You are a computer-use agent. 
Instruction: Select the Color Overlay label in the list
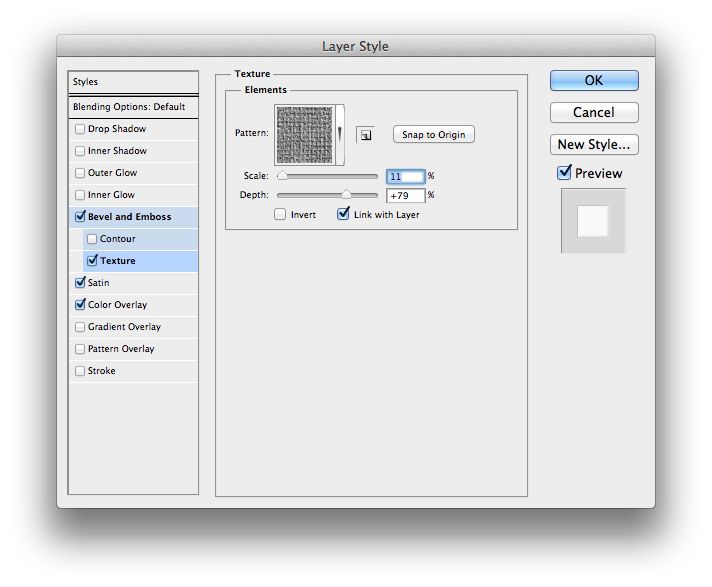click(x=118, y=305)
